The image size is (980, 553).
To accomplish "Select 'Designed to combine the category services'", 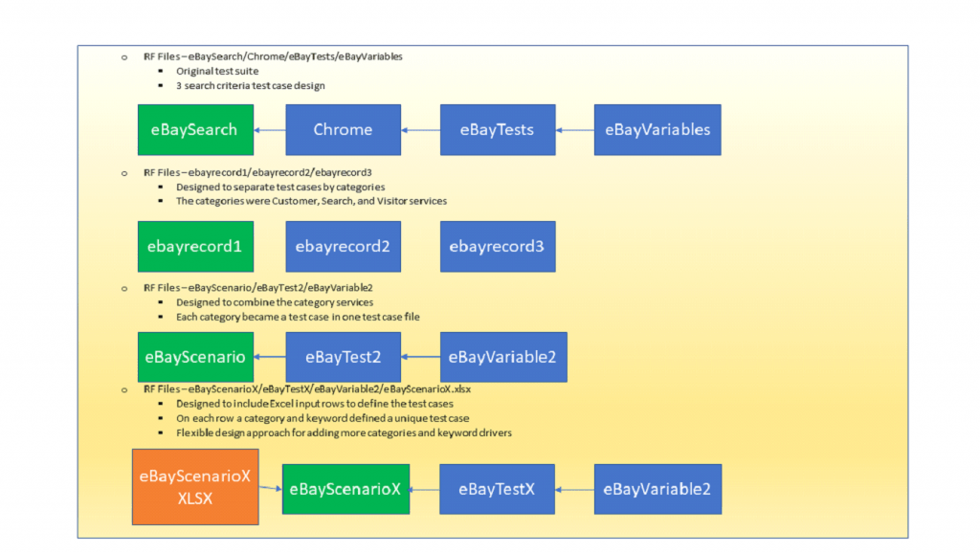I will click(x=275, y=302).
